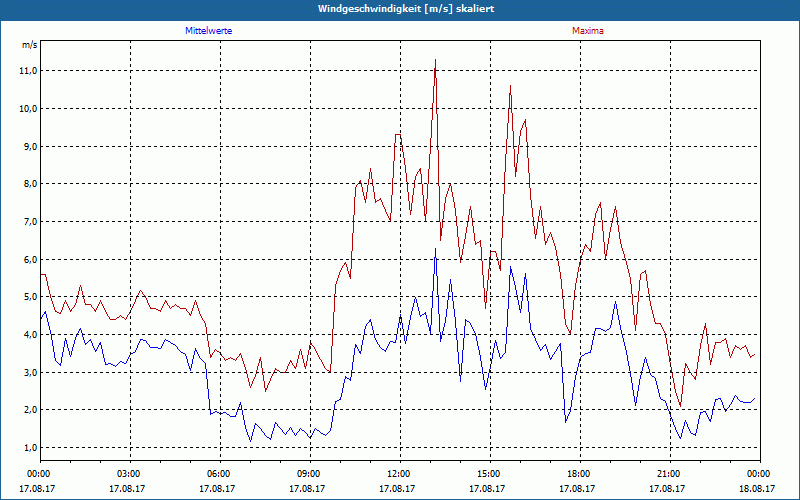Click the 21:00 time axis label
800x500 pixels.
coord(670,474)
